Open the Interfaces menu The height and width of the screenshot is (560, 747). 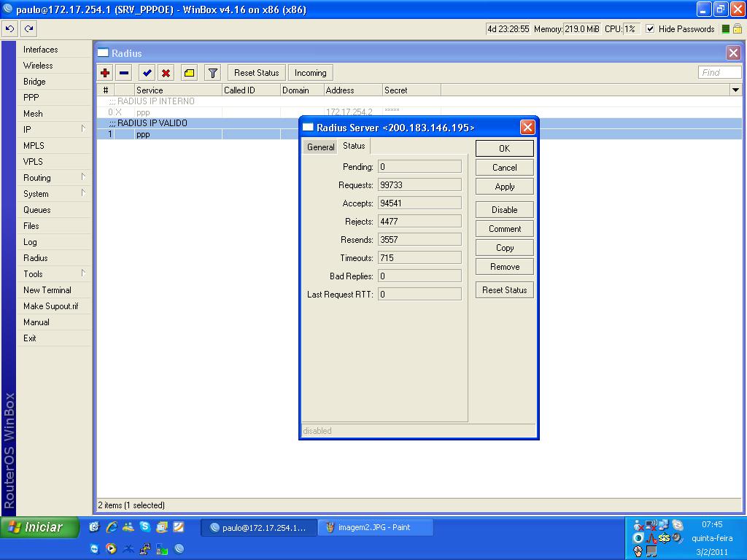54,50
